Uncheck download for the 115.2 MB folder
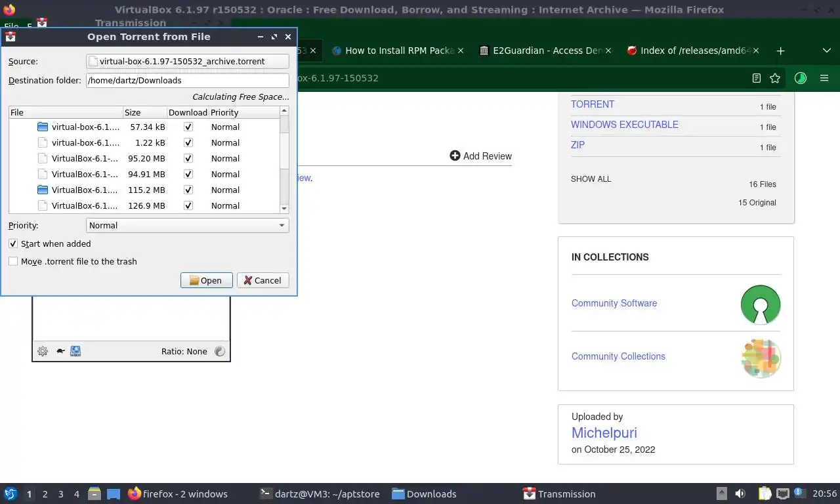Viewport: 840px width, 504px height. [x=188, y=190]
